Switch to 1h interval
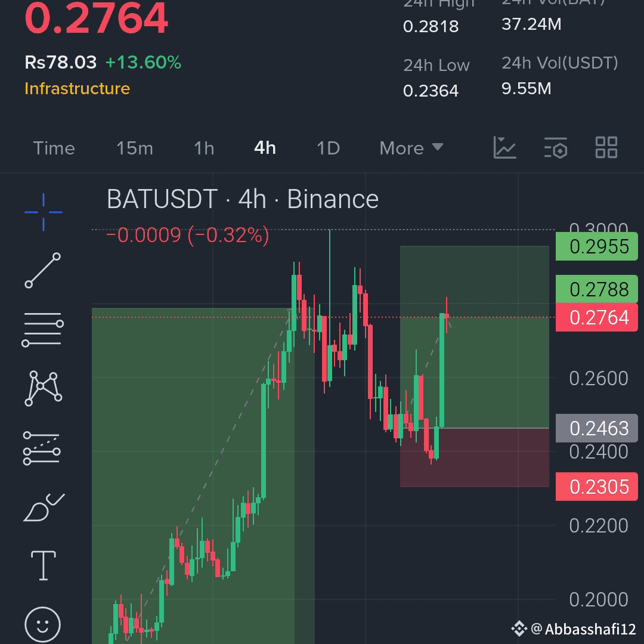 (x=204, y=148)
